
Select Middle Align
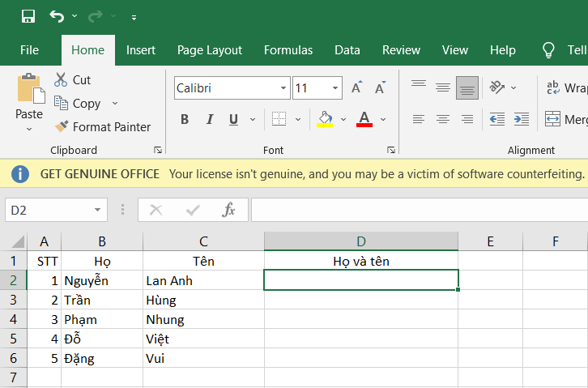click(x=443, y=87)
